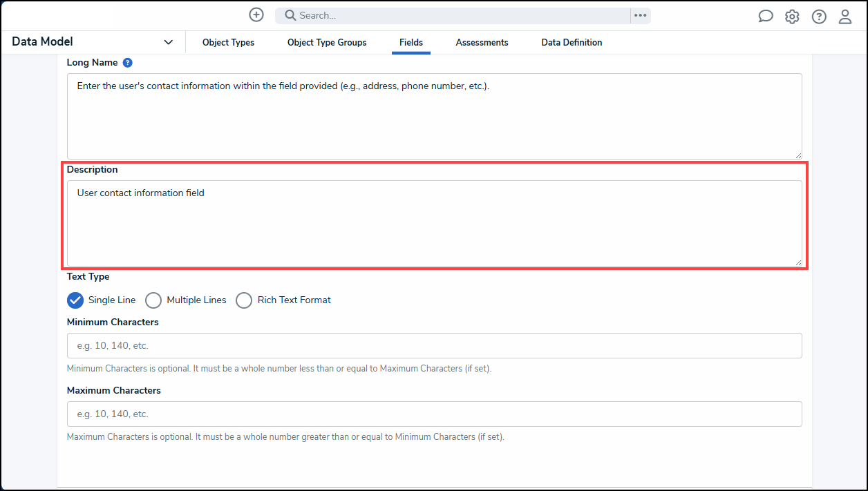
Task: Click the plus create-new icon
Action: pos(256,15)
